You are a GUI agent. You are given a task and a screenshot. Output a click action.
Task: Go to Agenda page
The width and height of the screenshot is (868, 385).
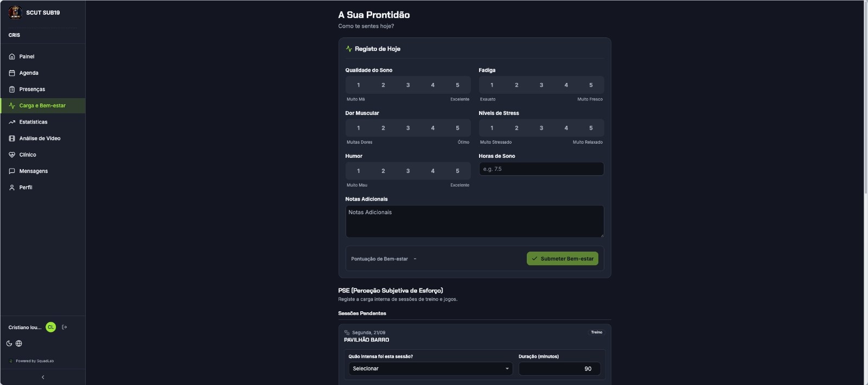pyautogui.click(x=43, y=73)
